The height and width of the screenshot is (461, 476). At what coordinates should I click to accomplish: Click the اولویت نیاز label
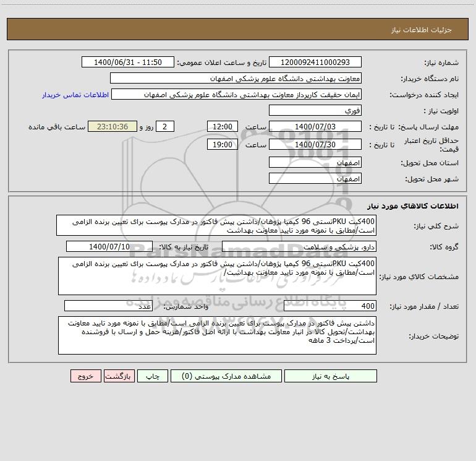click(x=441, y=111)
